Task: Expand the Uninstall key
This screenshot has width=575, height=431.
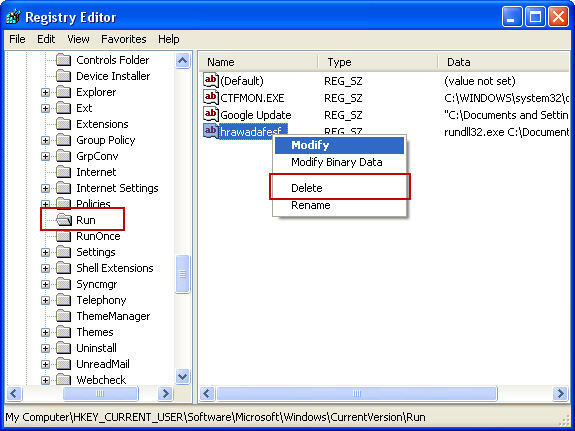Action: [x=45, y=348]
